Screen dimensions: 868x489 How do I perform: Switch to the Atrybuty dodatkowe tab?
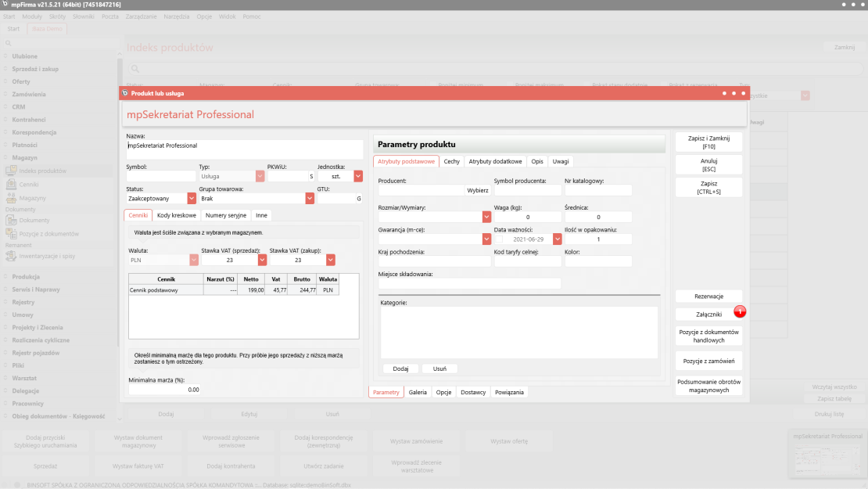point(496,162)
